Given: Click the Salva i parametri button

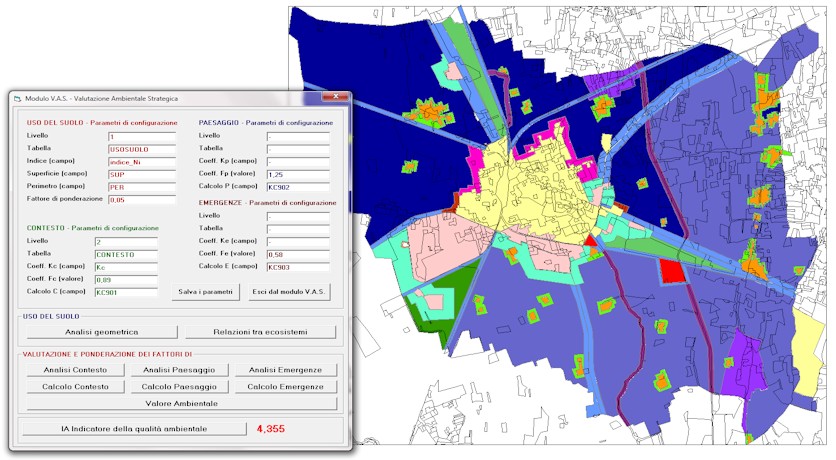Looking at the screenshot, I should [x=206, y=293].
